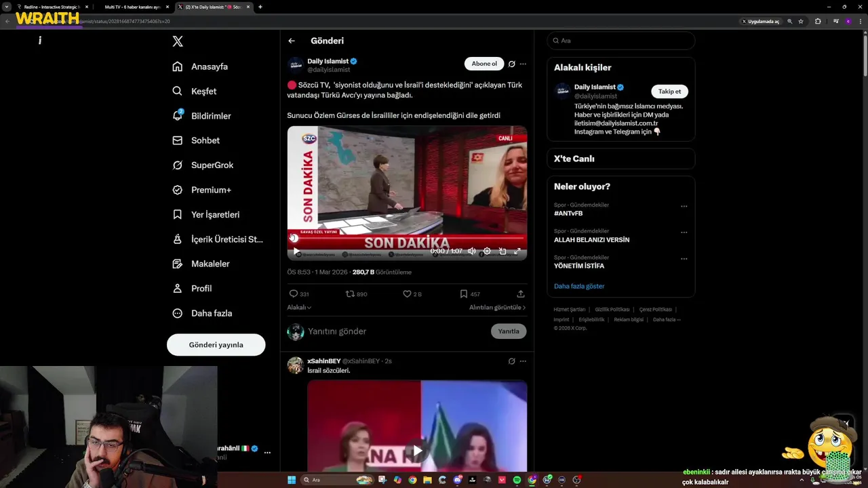Viewport: 868px width, 488px height.
Task: Enter video fullscreen mode
Action: 517,251
